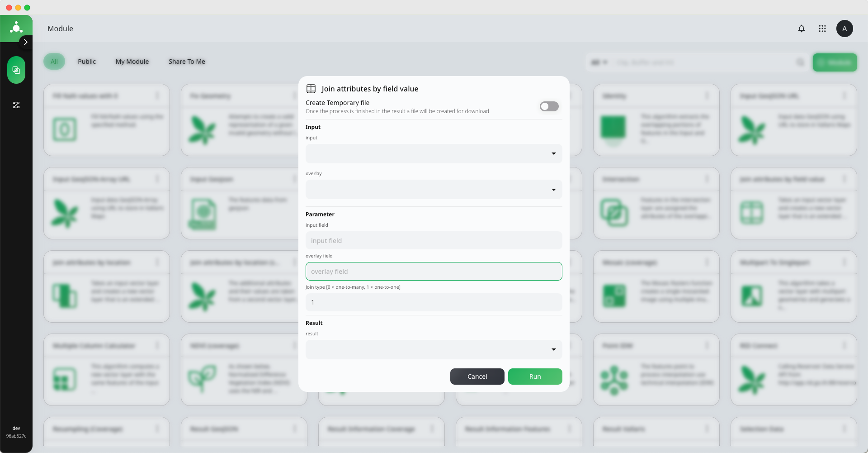Open the notifications bell

(x=802, y=29)
